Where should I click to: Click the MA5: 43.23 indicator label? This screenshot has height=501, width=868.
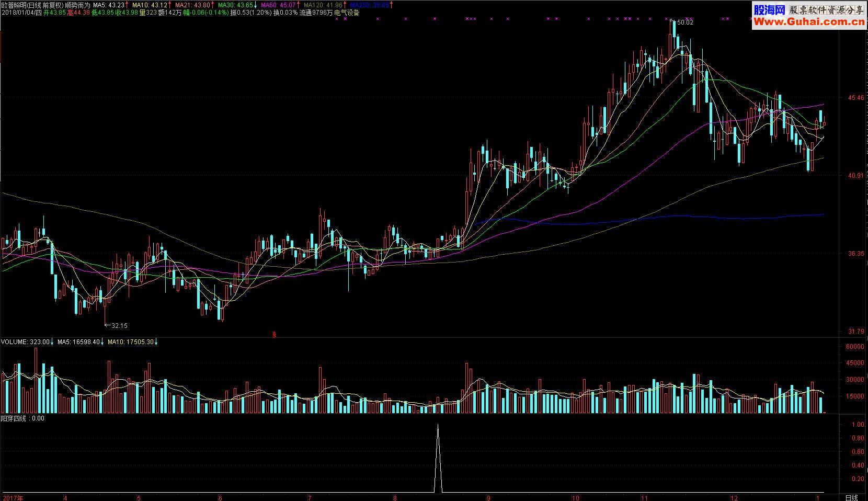click(108, 5)
